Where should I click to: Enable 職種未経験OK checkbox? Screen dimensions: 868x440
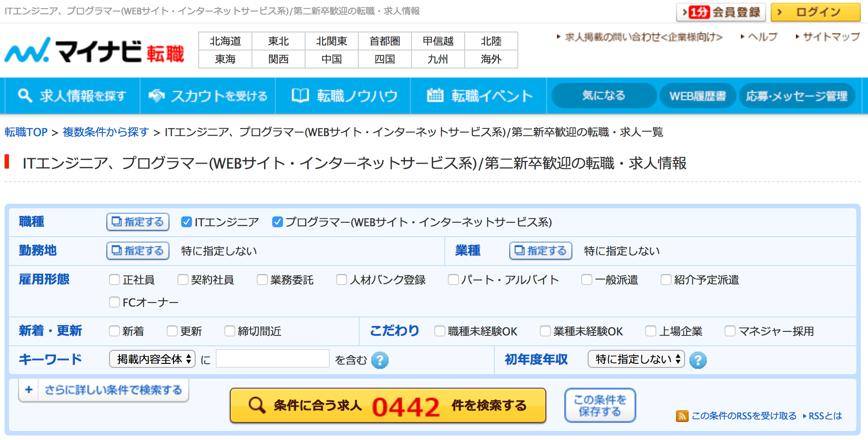pos(440,331)
